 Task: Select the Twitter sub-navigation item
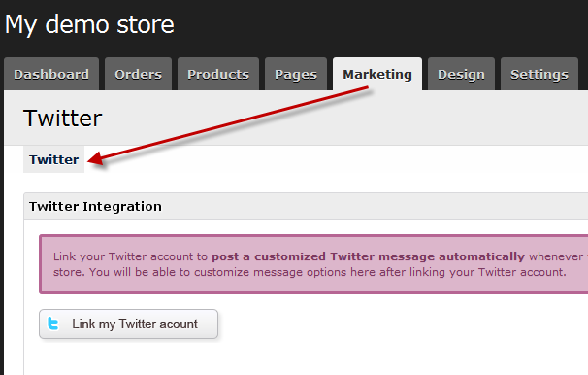pyautogui.click(x=54, y=159)
